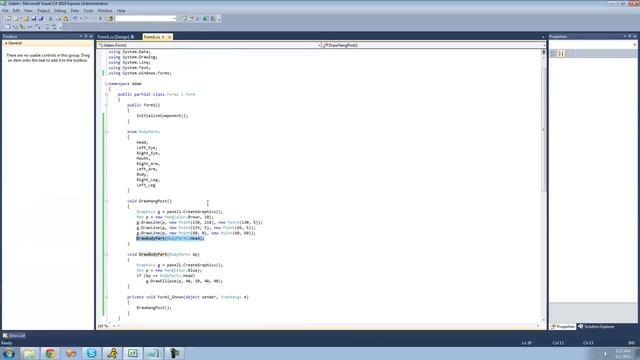The height and width of the screenshot is (360, 640).
Task: Click the volume icon in system tray
Action: [605, 354]
